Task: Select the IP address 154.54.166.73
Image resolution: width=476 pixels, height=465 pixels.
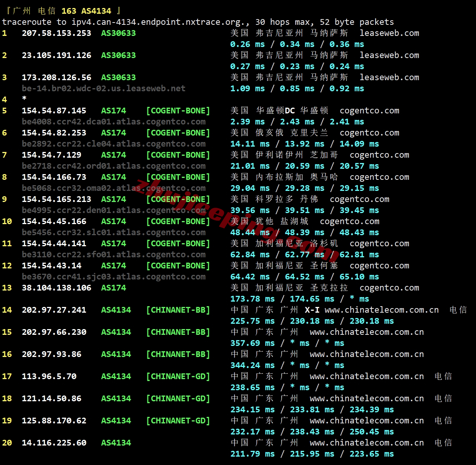Action: pos(54,177)
